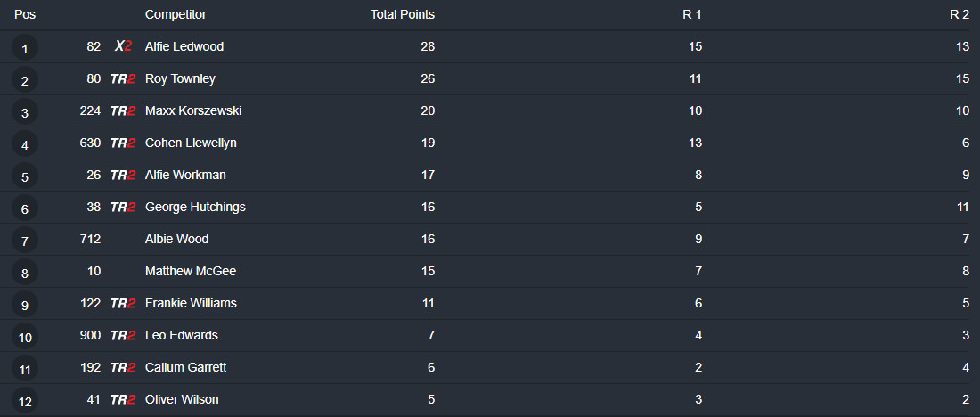Viewport: 980px width, 417px height.
Task: Click the TR2 logo beside Roy Townley
Action: (123, 78)
